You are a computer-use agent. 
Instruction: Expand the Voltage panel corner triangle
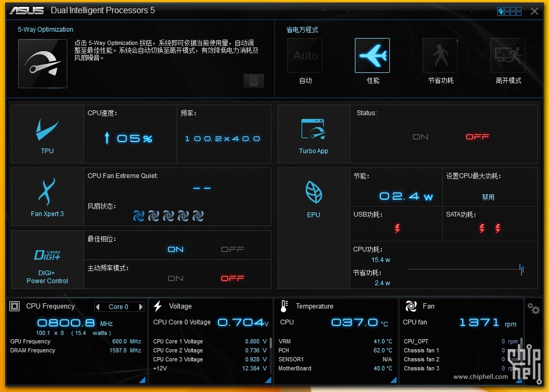tap(268, 380)
